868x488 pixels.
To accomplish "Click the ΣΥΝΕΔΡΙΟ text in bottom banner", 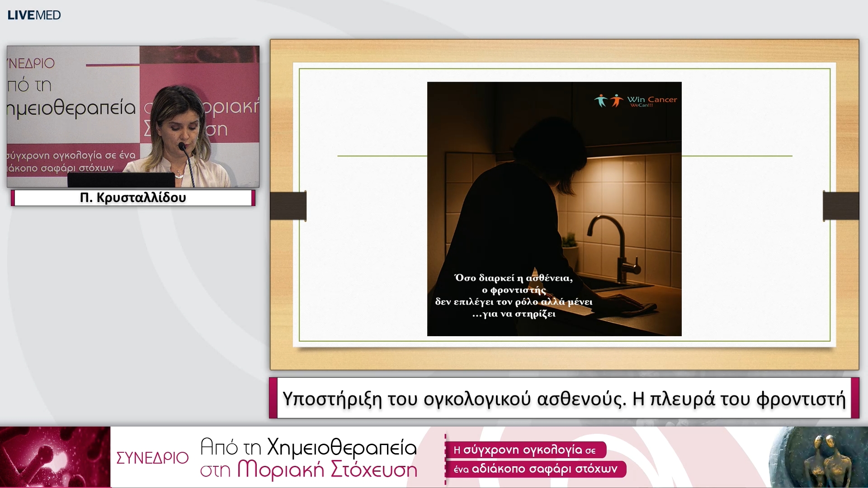I will 152,458.
